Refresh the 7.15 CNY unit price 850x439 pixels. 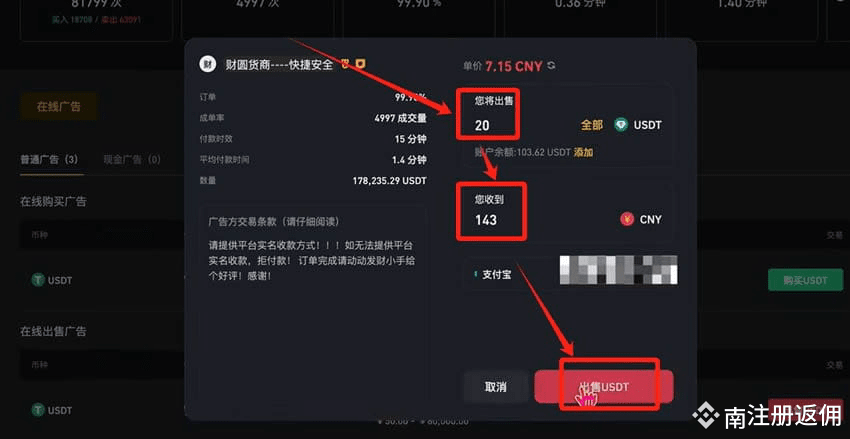[552, 66]
